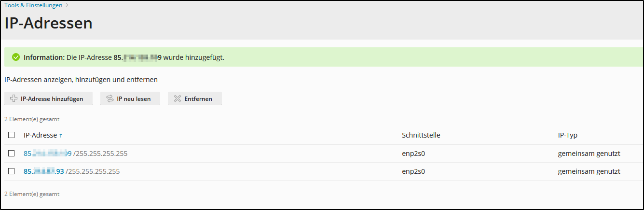Screen dimensions: 644x210
Task: Toggle the select-all checkbox in table header
Action: (12, 135)
